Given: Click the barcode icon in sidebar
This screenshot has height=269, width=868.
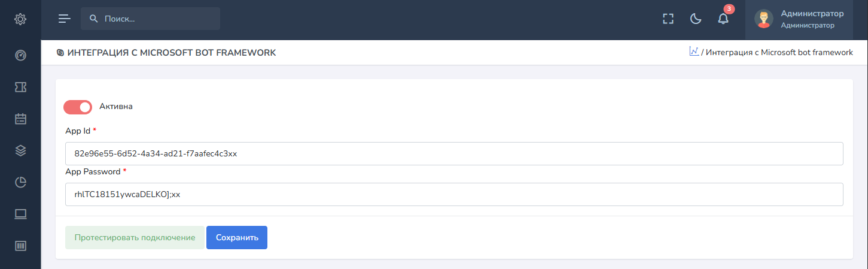Looking at the screenshot, I should (x=20, y=246).
